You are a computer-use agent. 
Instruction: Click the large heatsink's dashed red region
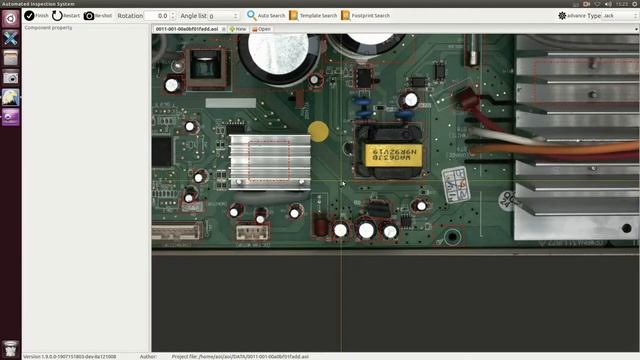(587, 81)
